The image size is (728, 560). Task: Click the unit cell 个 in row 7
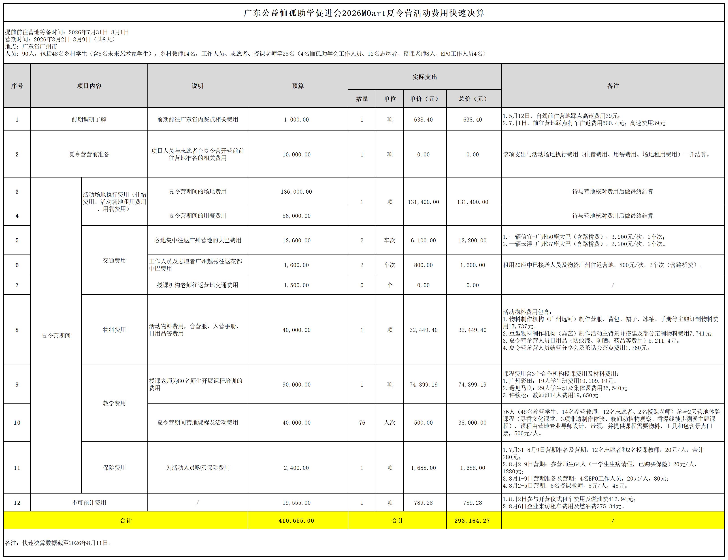tap(390, 285)
